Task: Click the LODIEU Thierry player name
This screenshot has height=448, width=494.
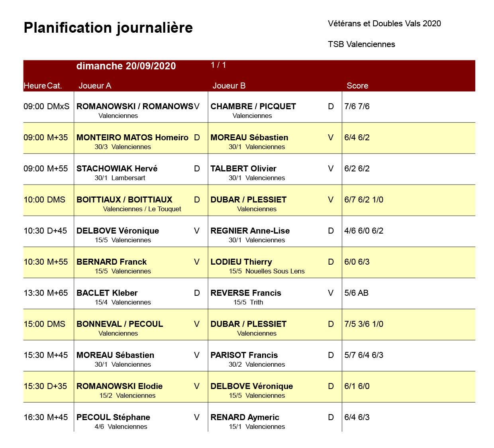Action: 241,262
